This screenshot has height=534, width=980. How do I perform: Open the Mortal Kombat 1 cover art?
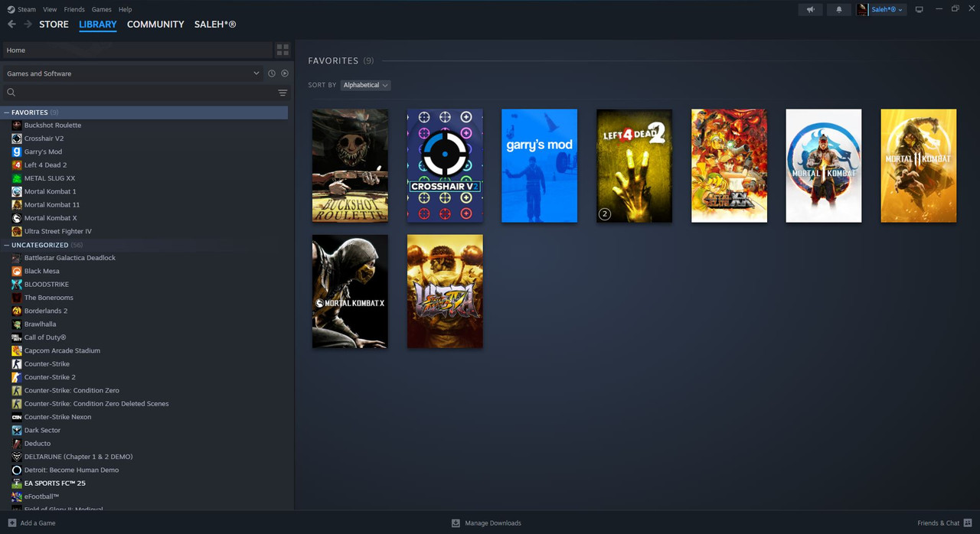coord(824,165)
